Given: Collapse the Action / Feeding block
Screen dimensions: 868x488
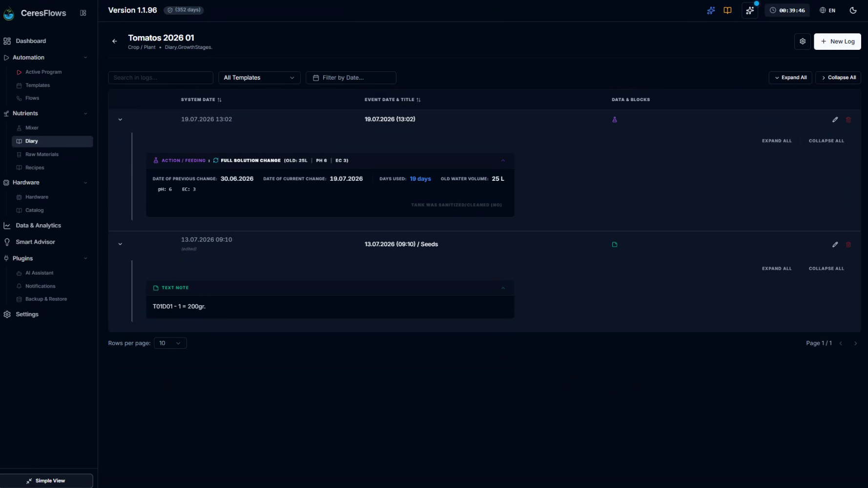Looking at the screenshot, I should [503, 161].
